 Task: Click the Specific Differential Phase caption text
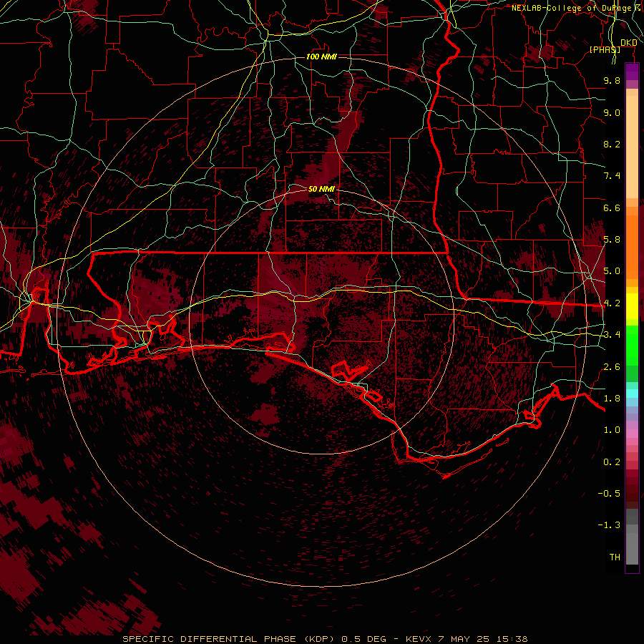(x=325, y=639)
